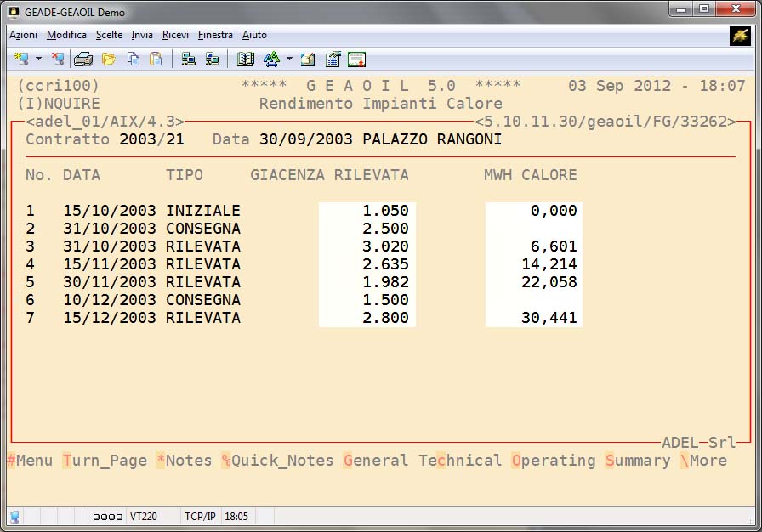762x532 pixels.
Task: Select the Turn_Page command
Action: coord(105,461)
